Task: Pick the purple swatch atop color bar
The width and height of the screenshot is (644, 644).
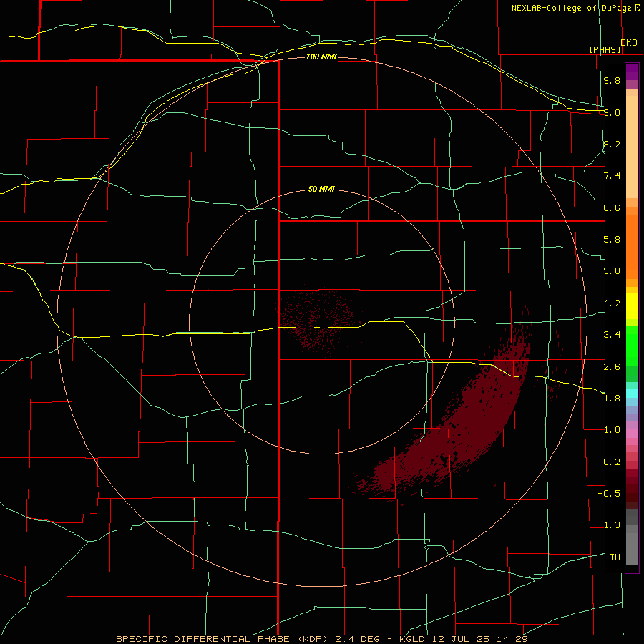Action: 632,72
